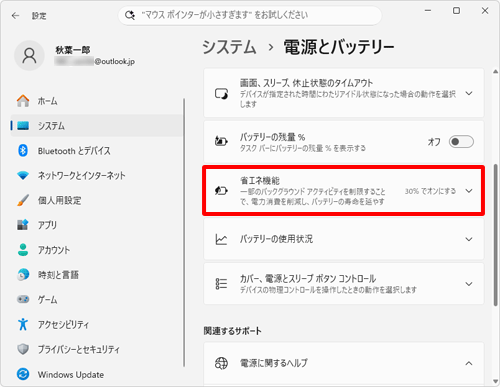Click the battery usage chart icon
Viewport: 500px width, 387px height.
tap(221, 239)
